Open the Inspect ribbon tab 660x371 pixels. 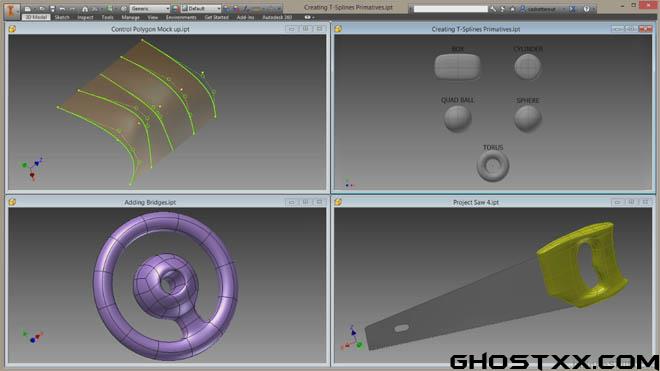(x=85, y=17)
